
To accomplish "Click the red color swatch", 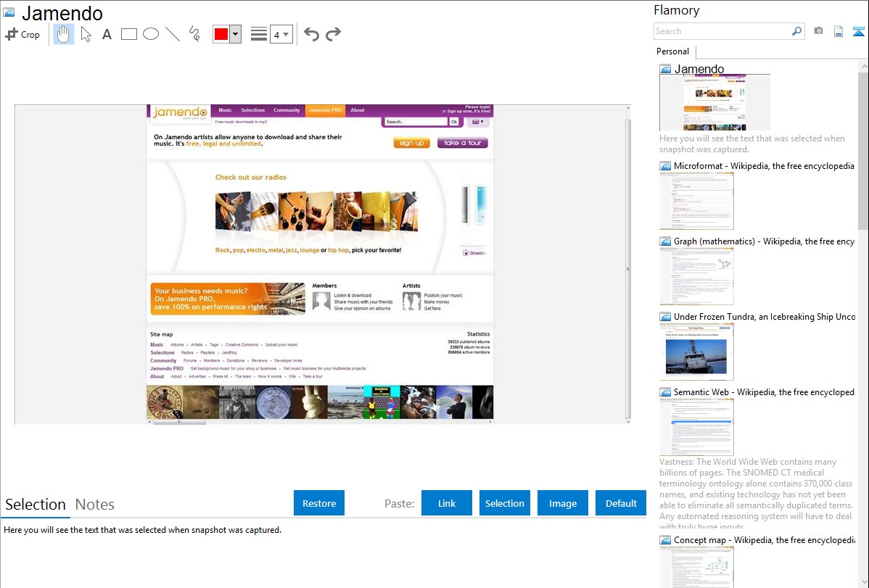I will tap(221, 34).
